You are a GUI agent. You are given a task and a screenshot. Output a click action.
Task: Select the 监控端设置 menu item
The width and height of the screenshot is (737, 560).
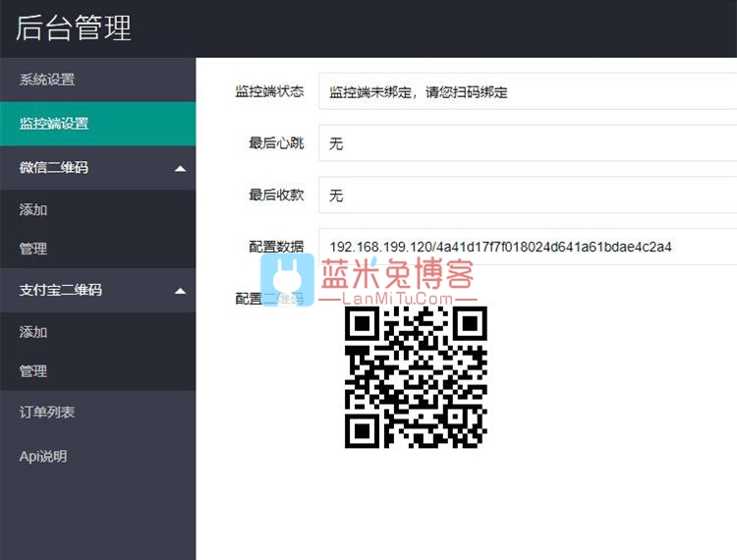click(97, 124)
